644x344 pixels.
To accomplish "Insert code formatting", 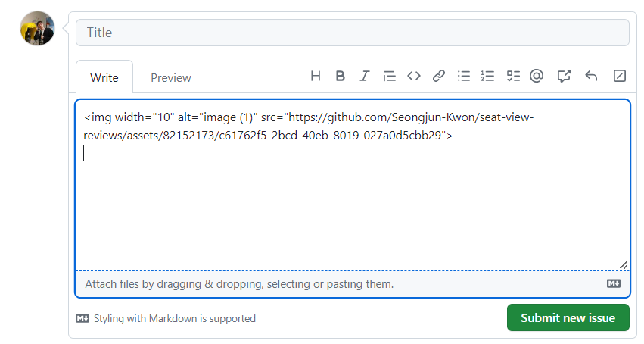I will [x=414, y=76].
